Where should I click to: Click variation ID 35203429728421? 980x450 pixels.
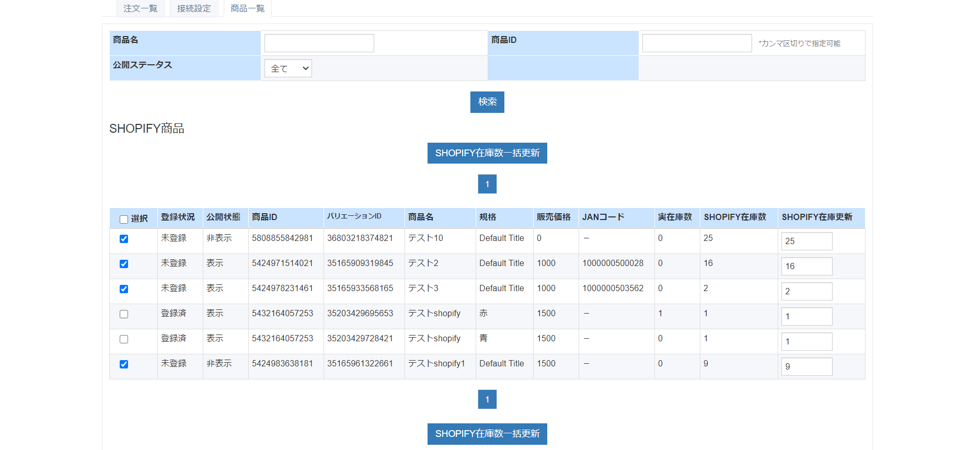coord(360,338)
